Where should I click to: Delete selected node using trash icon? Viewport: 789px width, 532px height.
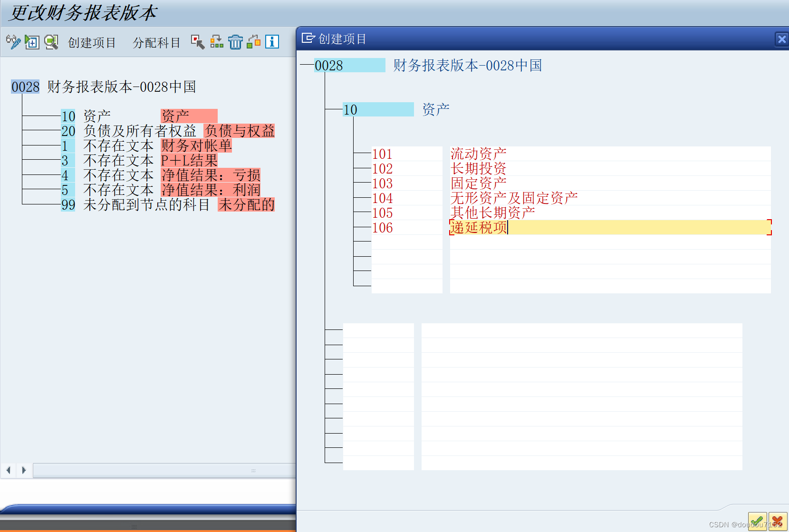tap(235, 42)
